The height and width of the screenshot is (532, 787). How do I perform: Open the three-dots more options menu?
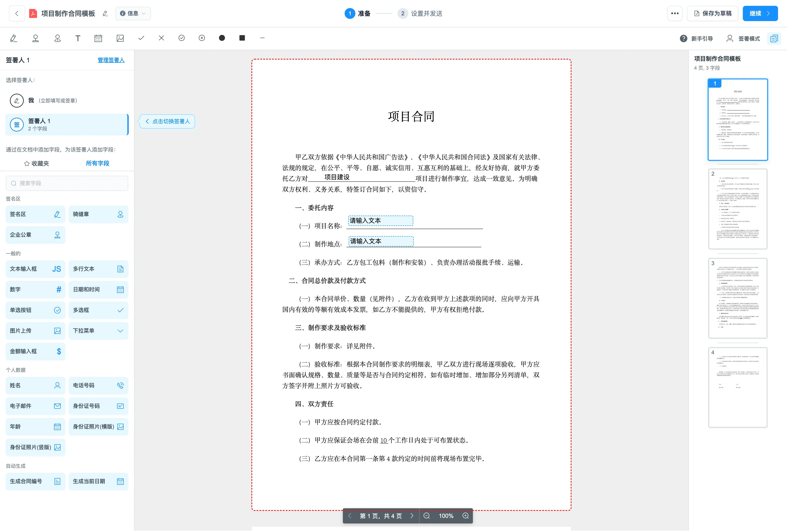coord(675,13)
